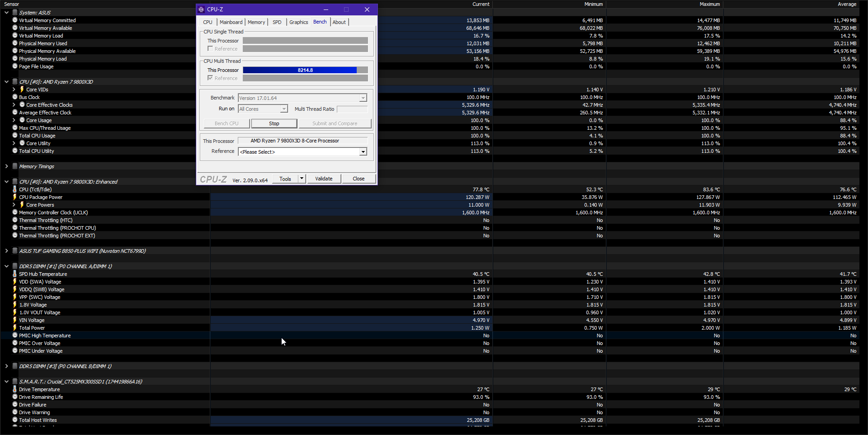868x435 pixels.
Task: Switch to the Mainboard tab
Action: pos(231,22)
